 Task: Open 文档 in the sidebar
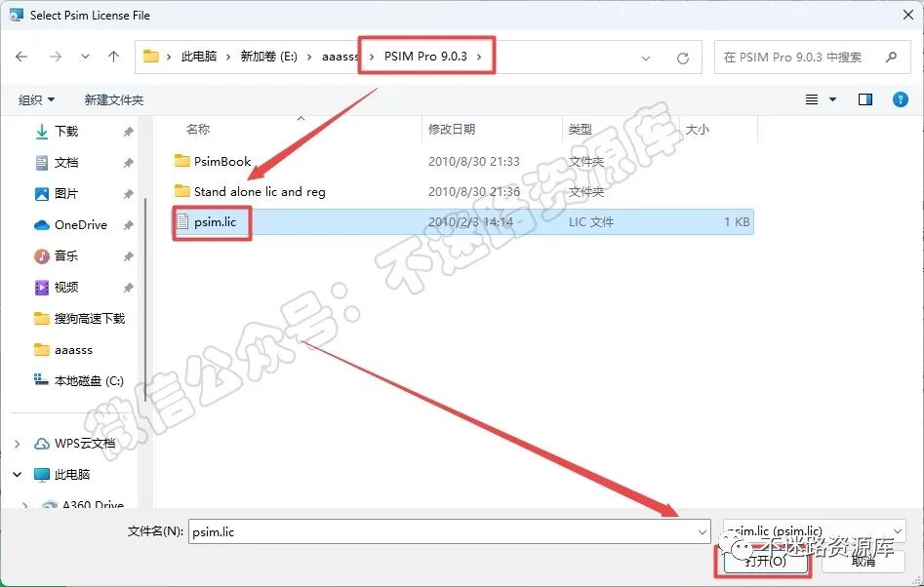click(66, 163)
